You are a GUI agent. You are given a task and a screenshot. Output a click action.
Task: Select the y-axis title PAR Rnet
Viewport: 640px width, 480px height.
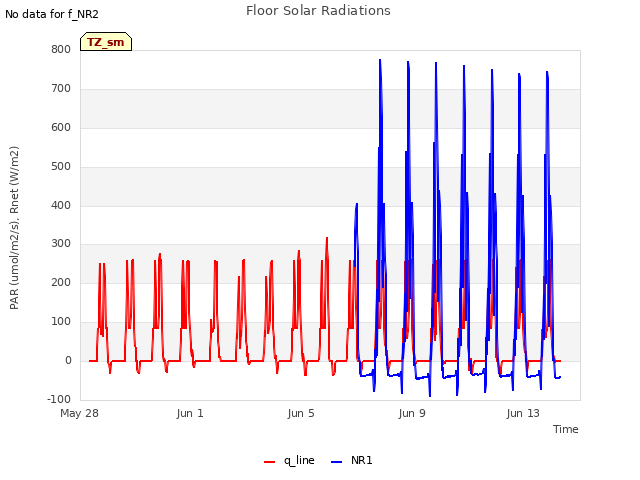click(x=14, y=228)
